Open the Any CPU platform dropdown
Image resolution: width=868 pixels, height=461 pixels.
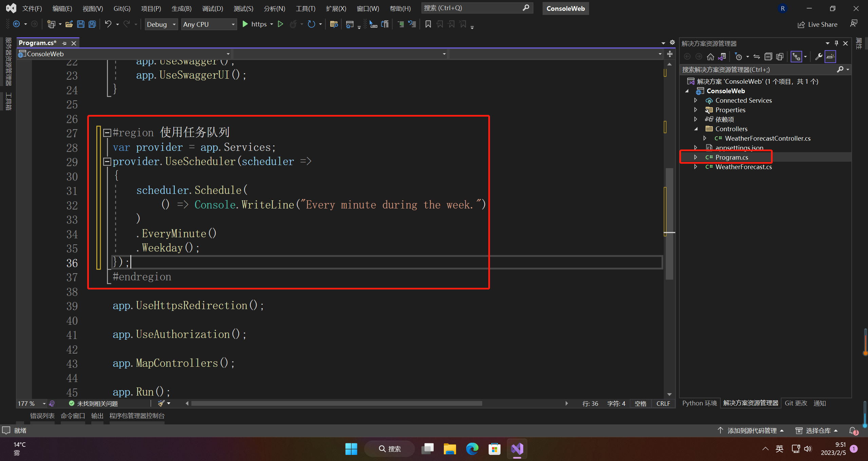[209, 24]
